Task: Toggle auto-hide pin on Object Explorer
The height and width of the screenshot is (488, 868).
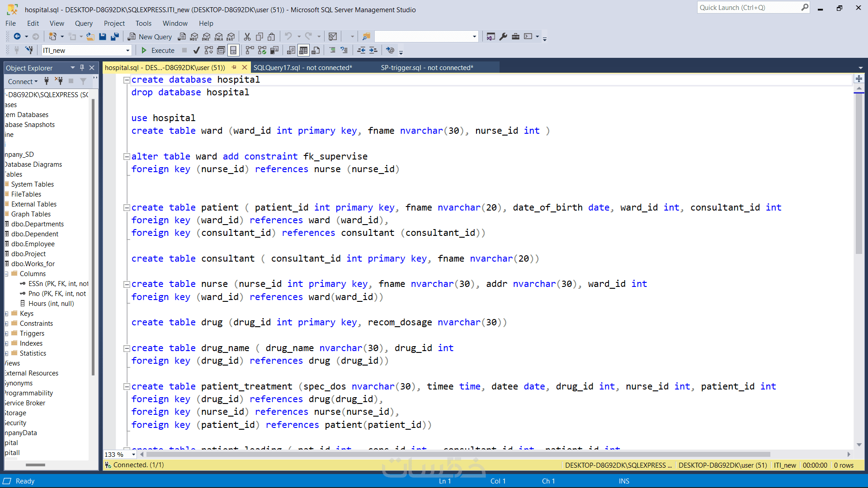Action: (x=82, y=68)
